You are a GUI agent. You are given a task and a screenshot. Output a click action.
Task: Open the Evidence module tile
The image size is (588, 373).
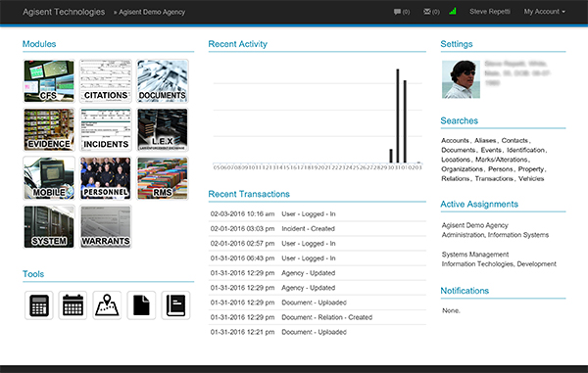point(49,129)
